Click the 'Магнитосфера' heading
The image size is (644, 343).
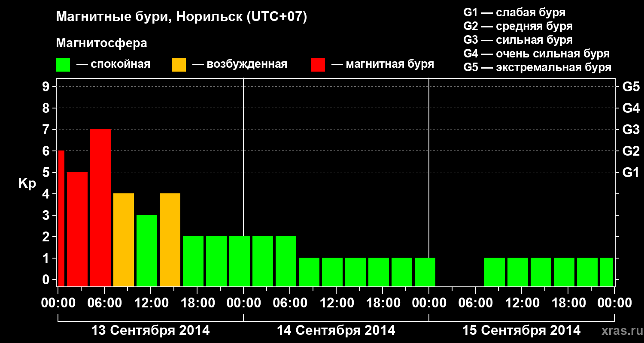102,43
